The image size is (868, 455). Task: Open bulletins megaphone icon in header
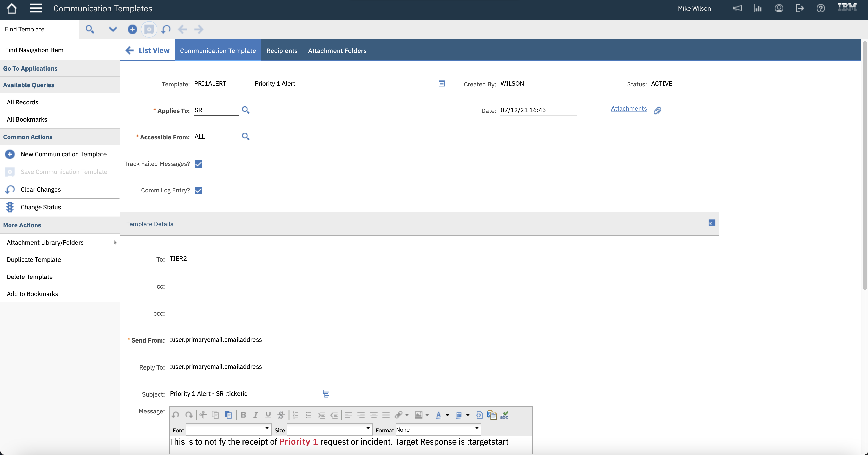coord(737,8)
